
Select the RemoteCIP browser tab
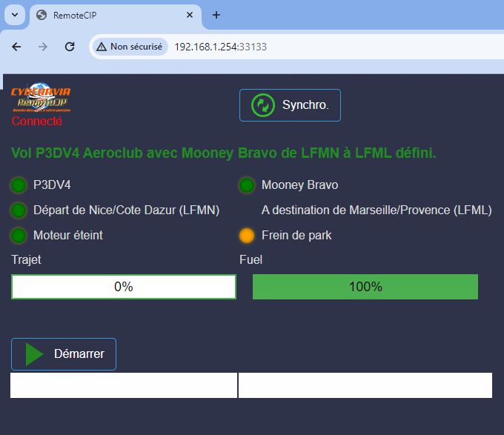click(116, 15)
